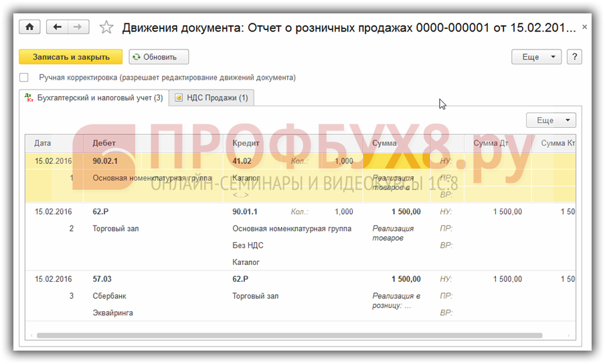Viewport: 605px width, 364px height.
Task: Click the Сумма column header
Action: [384, 143]
